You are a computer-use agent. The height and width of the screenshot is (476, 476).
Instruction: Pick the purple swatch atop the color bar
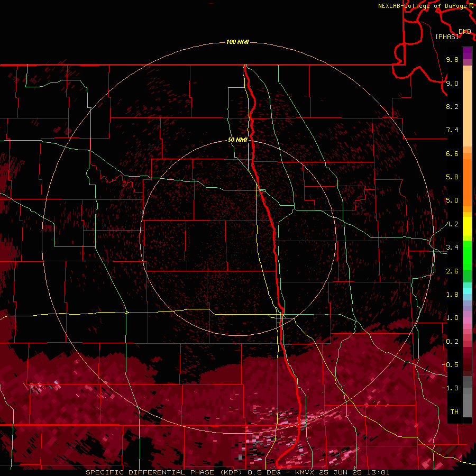(x=467, y=53)
